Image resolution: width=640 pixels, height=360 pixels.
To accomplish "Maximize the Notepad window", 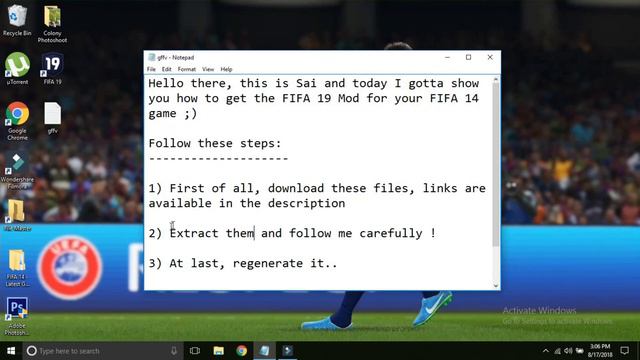I will click(469, 57).
